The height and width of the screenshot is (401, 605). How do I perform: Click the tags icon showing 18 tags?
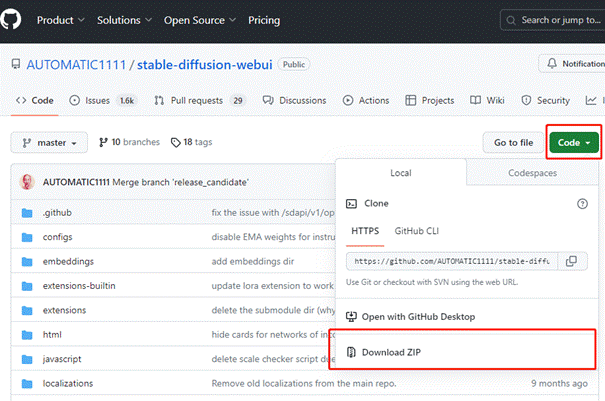(x=176, y=143)
